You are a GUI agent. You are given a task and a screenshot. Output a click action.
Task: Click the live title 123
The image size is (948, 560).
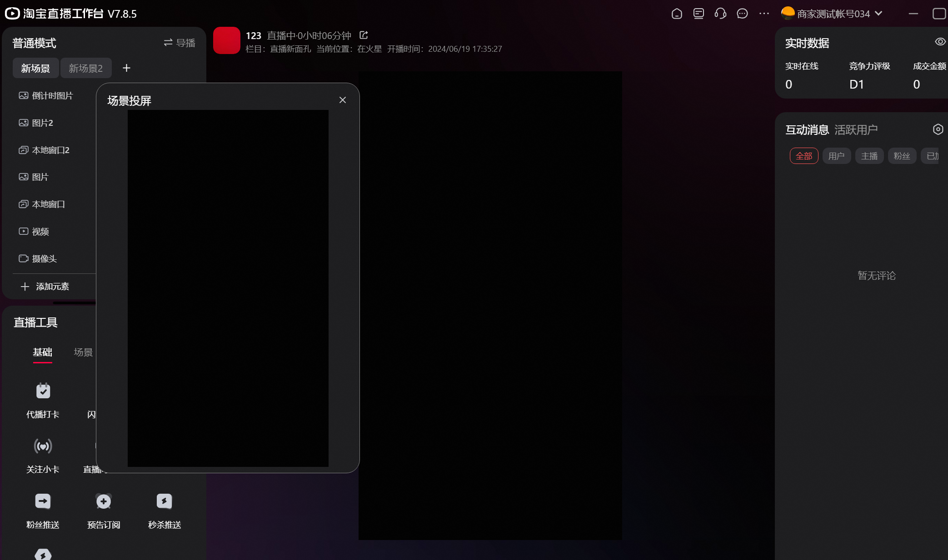pos(254,35)
